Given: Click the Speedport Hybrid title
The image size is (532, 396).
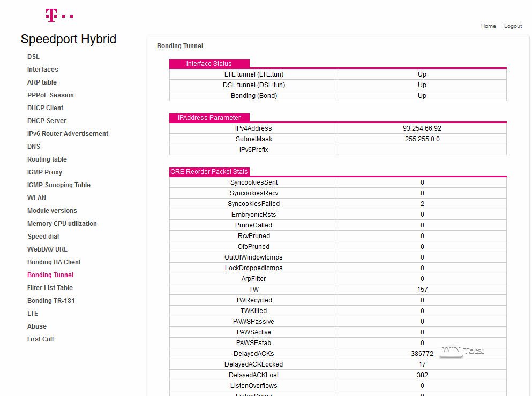Looking at the screenshot, I should click(x=68, y=39).
